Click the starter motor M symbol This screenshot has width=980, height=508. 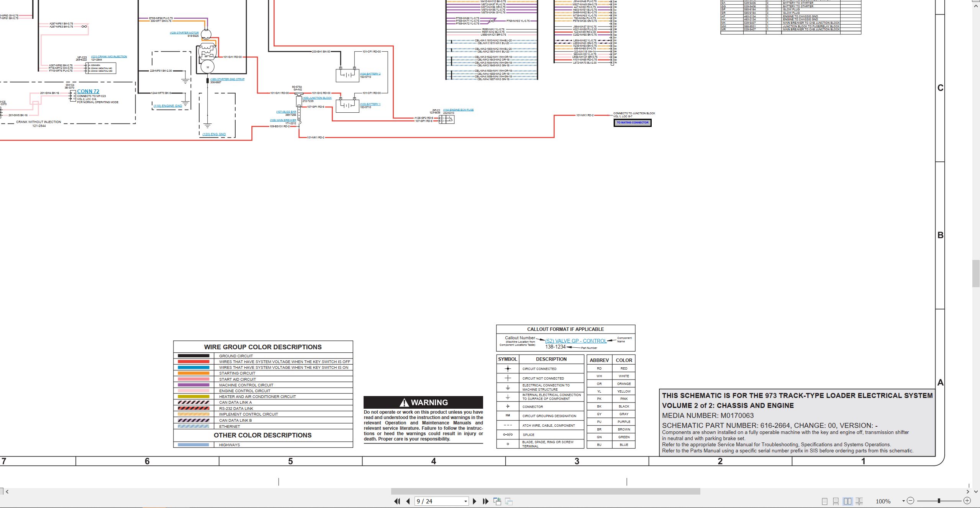208,67
